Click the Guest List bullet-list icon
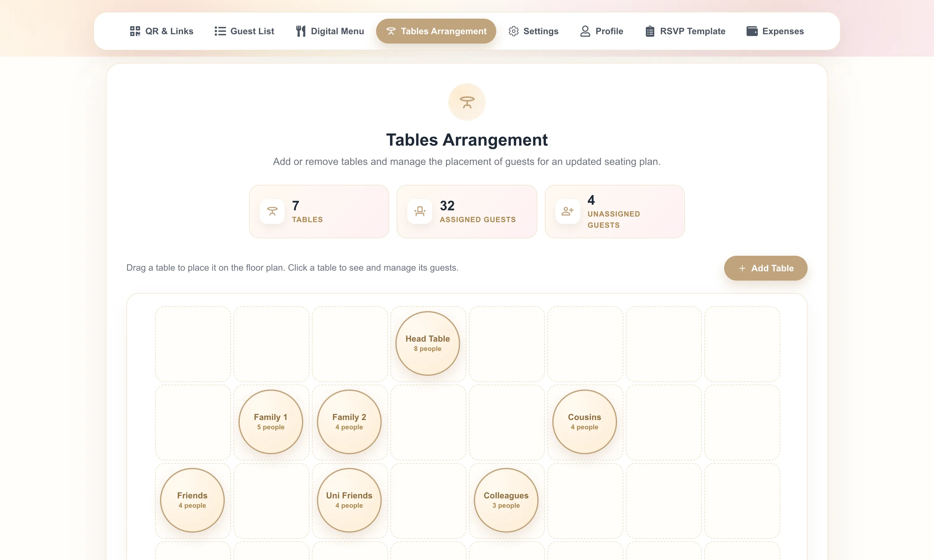The width and height of the screenshot is (934, 560). point(220,31)
